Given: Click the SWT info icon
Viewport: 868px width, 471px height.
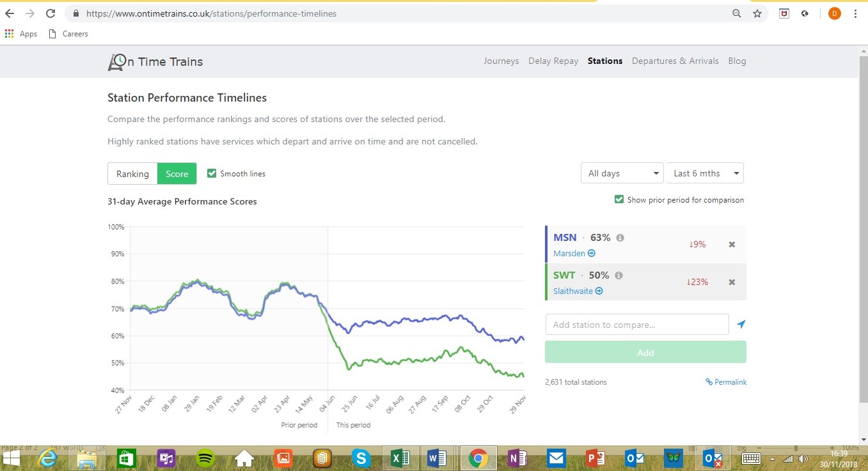Looking at the screenshot, I should point(619,275).
